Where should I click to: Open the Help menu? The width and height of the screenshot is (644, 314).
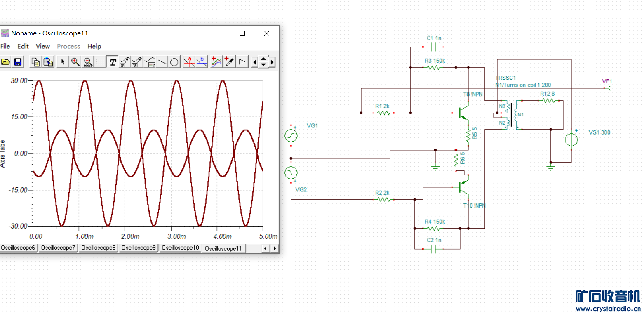[94, 46]
